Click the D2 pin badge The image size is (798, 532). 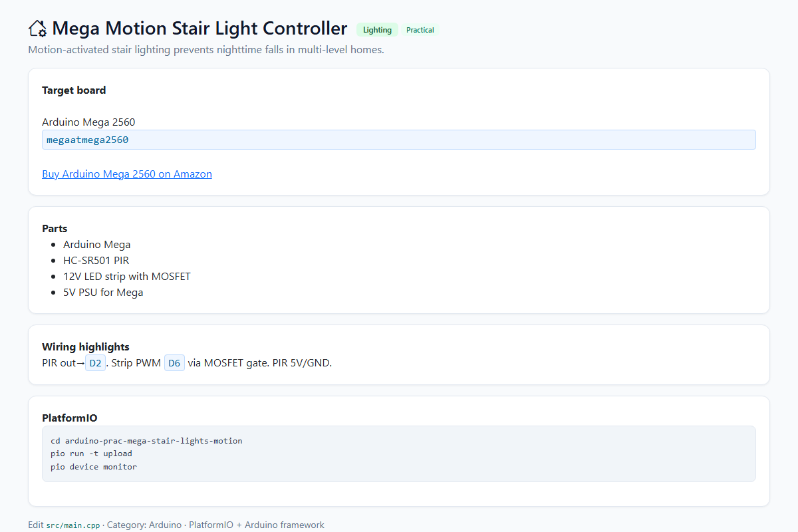click(x=95, y=363)
